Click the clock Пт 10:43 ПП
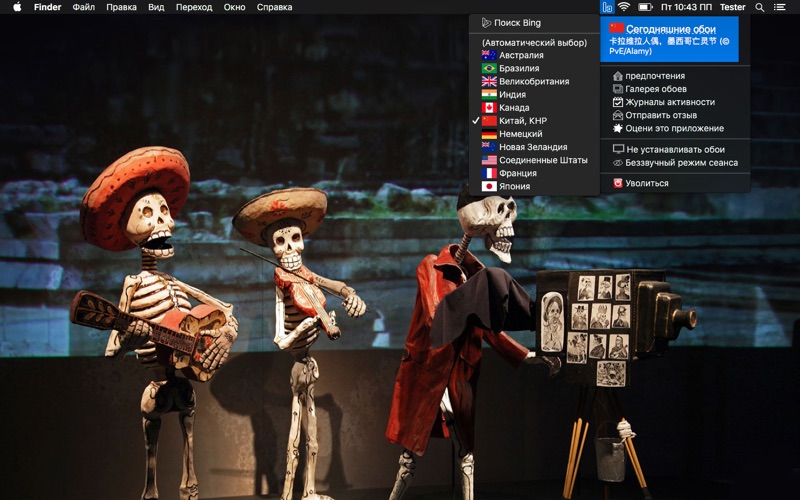800x500 pixels. click(686, 7)
